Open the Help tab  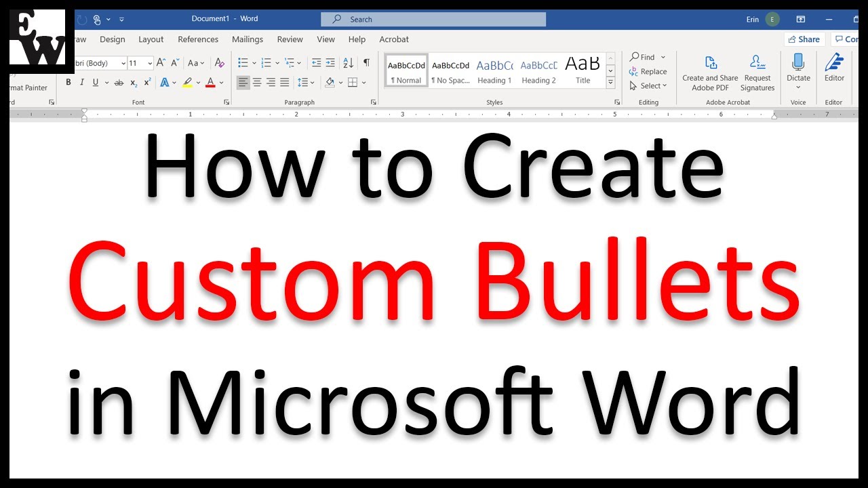click(357, 39)
